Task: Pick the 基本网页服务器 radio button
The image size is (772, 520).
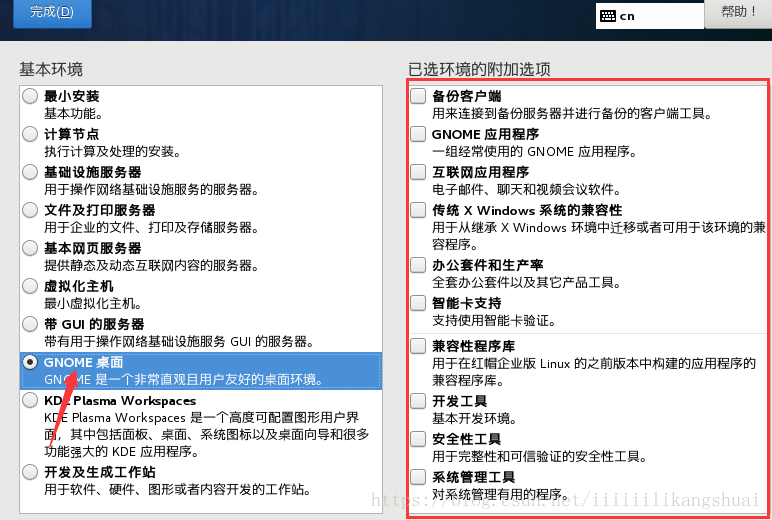Action: point(30,248)
